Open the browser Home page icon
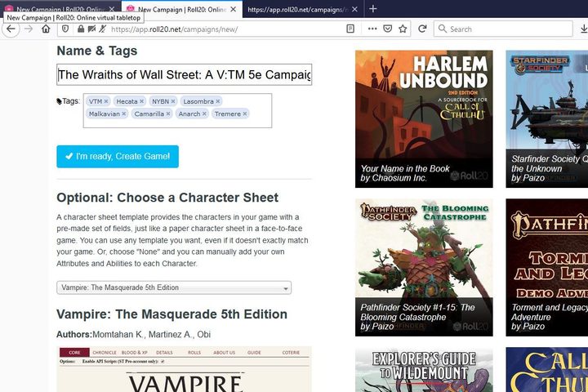 click(46, 29)
